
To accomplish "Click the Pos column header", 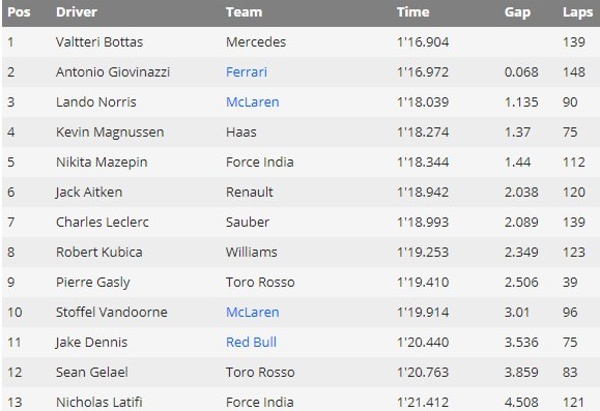I will (18, 13).
